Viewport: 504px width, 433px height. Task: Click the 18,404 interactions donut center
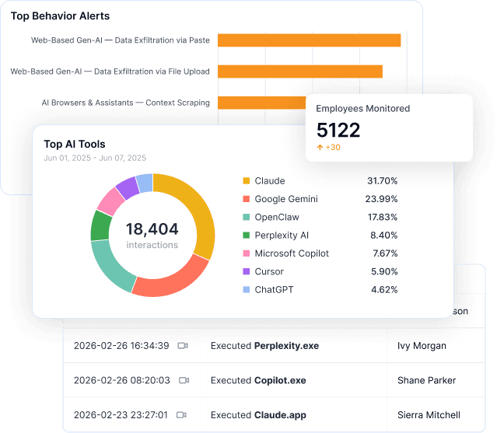click(152, 235)
